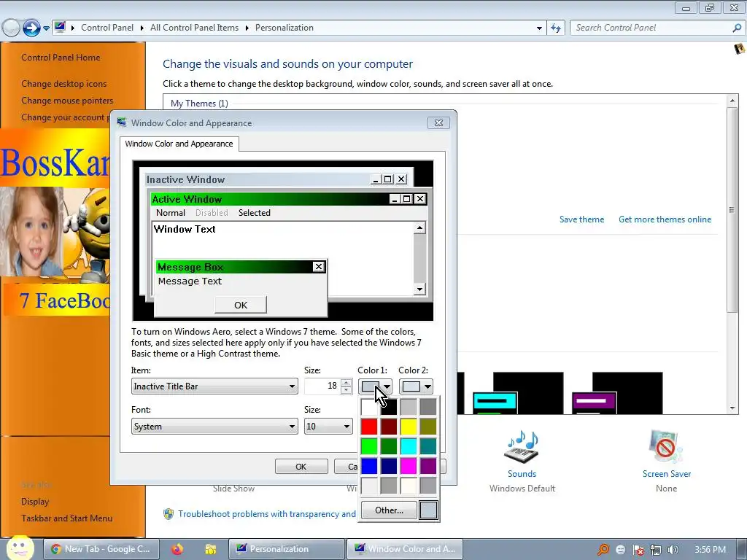This screenshot has width=747, height=560.
Task: Pick the yellow color swatch
Action: coord(409,427)
